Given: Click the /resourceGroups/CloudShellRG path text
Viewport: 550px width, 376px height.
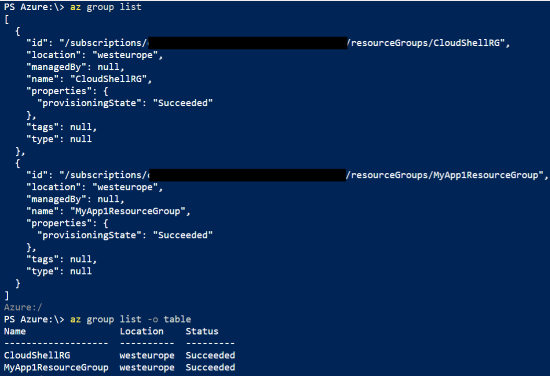Looking at the screenshot, I should 425,43.
